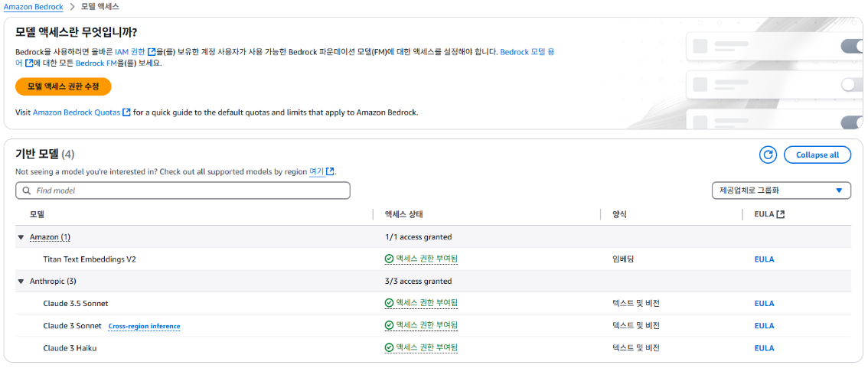Viewport: 868px width, 368px height.
Task: Click the green check icon for Titan Text Embeddings V2
Action: [x=389, y=259]
